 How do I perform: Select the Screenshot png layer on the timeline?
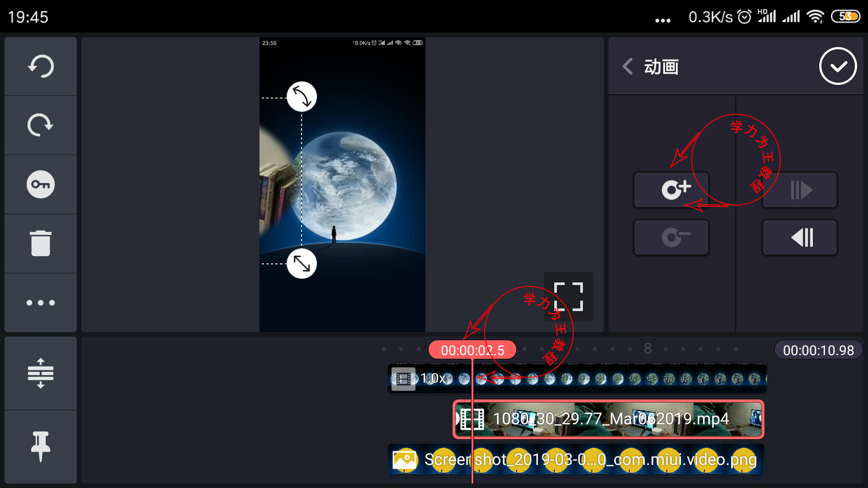click(x=576, y=460)
